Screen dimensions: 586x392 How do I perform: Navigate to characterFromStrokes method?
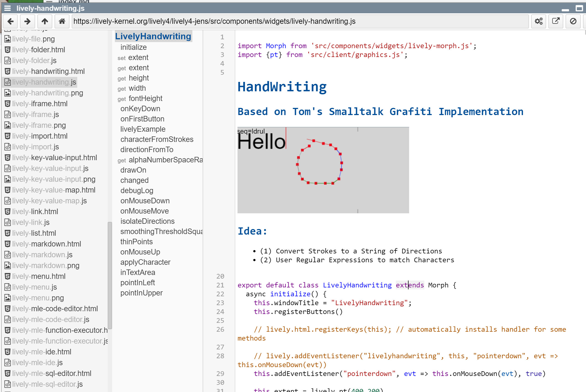(157, 139)
